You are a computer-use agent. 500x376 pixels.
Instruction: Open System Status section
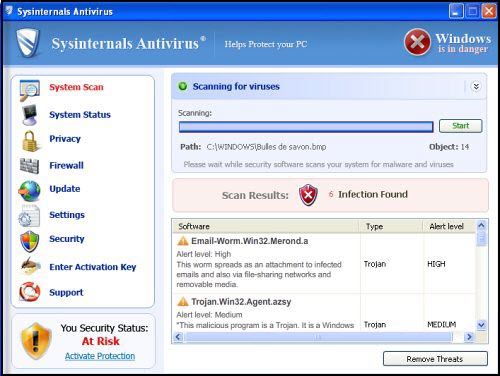(x=80, y=115)
